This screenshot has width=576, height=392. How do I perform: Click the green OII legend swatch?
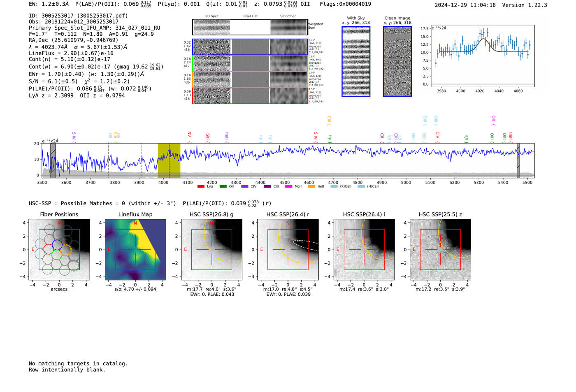pos(223,187)
